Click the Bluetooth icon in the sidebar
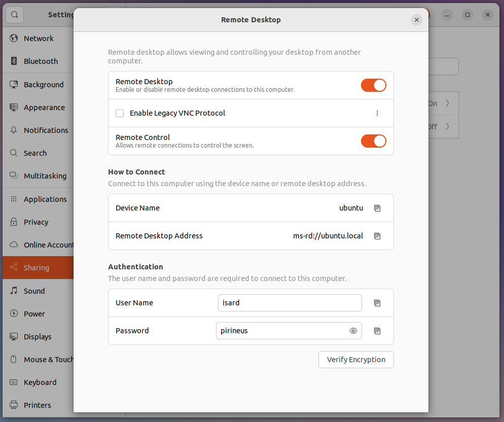 point(14,61)
